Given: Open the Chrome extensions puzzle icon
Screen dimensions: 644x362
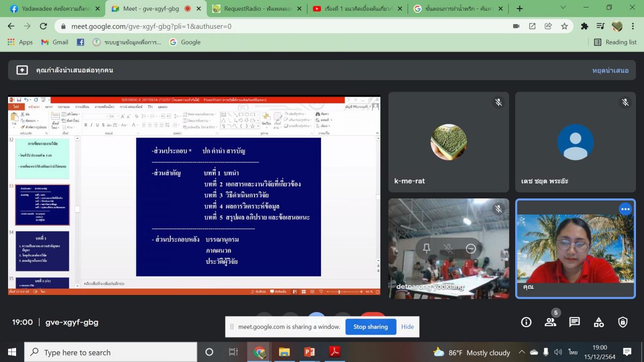Looking at the screenshot, I should pyautogui.click(x=584, y=26).
